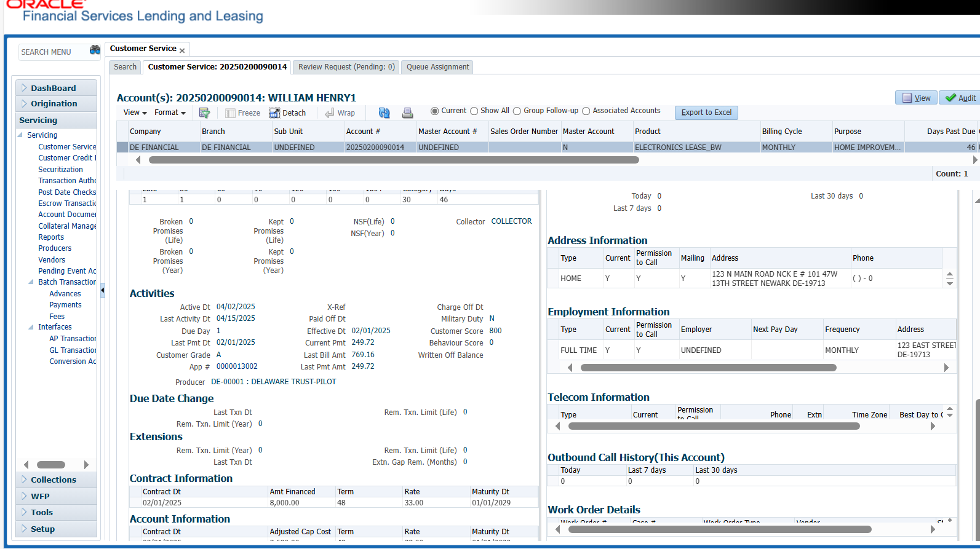
Task: Expand the DashBoard menu section
Action: click(x=24, y=88)
